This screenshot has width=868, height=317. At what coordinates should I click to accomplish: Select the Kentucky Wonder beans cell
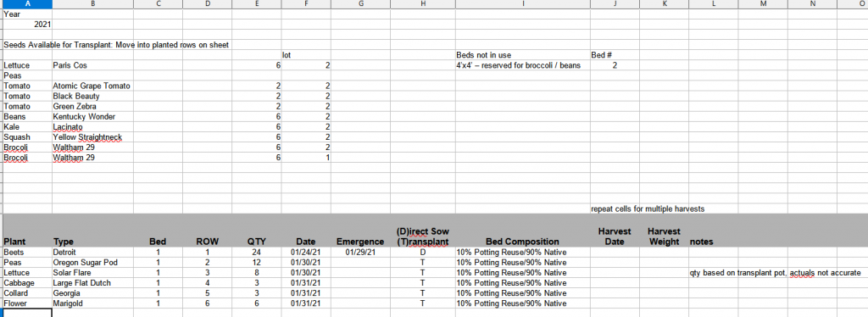(x=92, y=117)
